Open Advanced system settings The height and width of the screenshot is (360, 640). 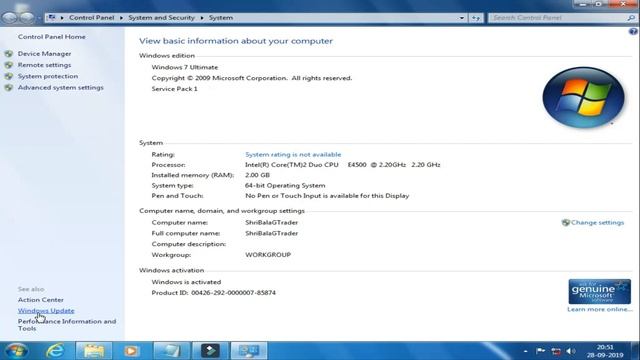tap(60, 87)
